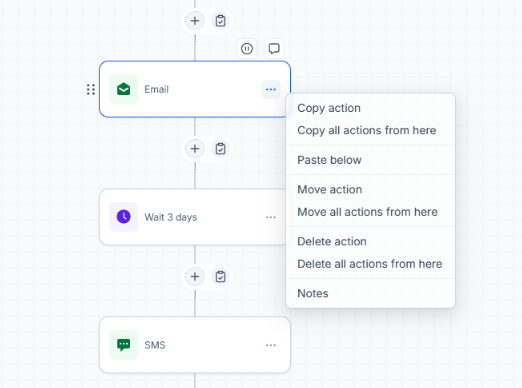Click the green Email envelope icon

(124, 89)
